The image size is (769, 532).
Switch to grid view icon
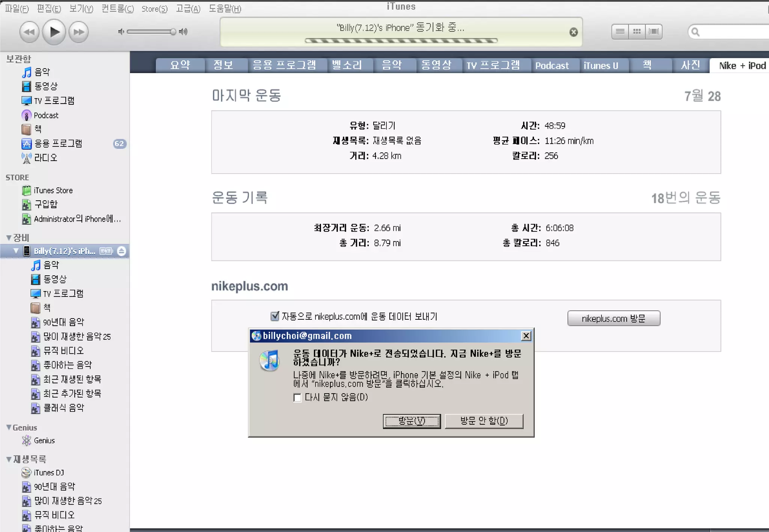[x=637, y=32]
